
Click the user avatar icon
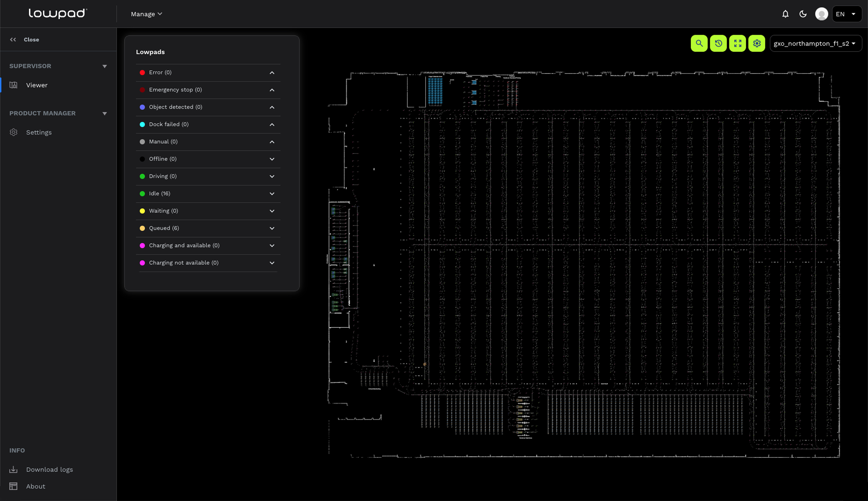coord(821,14)
